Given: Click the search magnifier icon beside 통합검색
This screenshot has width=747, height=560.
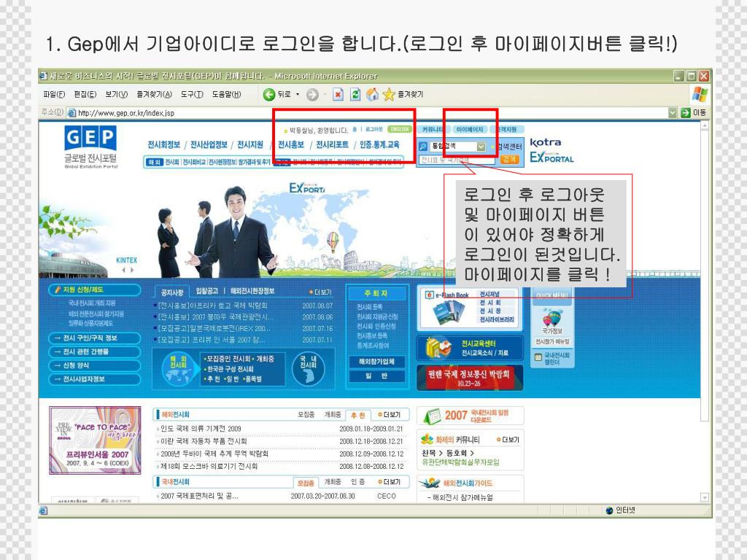Looking at the screenshot, I should [x=422, y=147].
